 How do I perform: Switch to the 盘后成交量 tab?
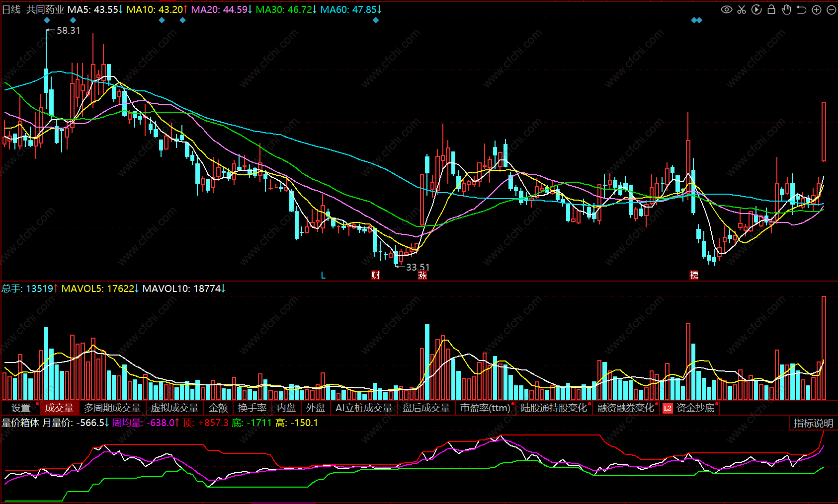coord(426,408)
